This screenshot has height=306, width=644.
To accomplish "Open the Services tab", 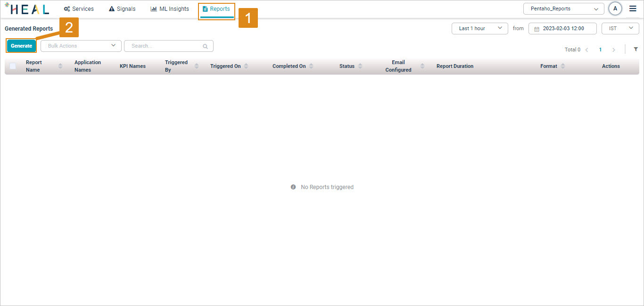I will click(79, 8).
